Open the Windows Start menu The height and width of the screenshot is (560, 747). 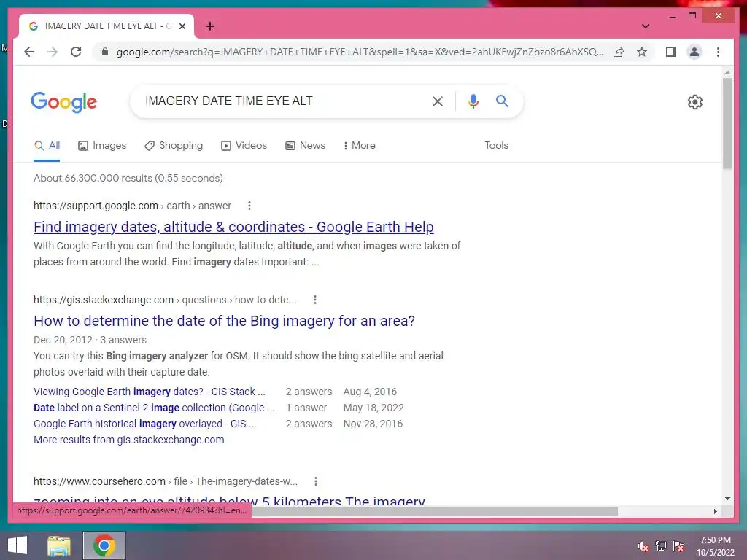[x=18, y=545]
